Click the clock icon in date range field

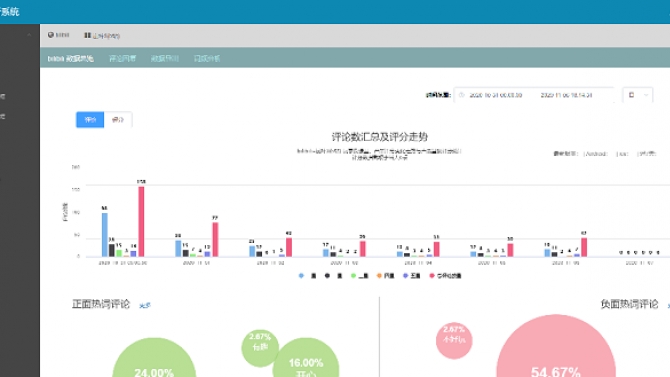tap(461, 95)
